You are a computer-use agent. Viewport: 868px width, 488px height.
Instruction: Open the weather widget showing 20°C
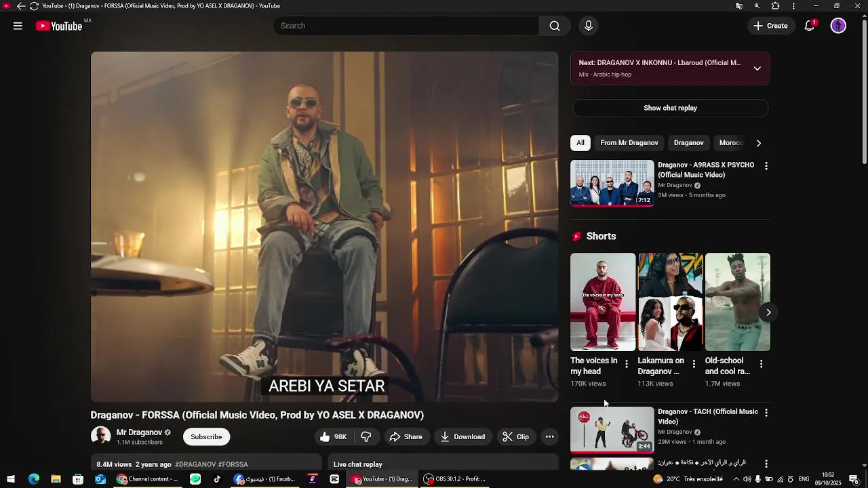click(x=688, y=479)
